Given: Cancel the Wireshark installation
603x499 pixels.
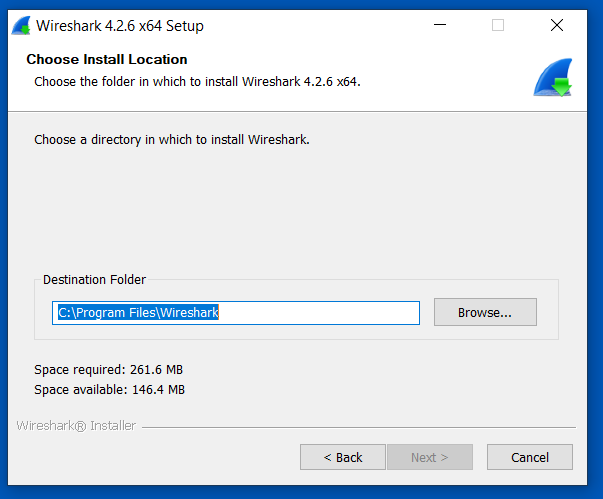Looking at the screenshot, I should point(530,457).
